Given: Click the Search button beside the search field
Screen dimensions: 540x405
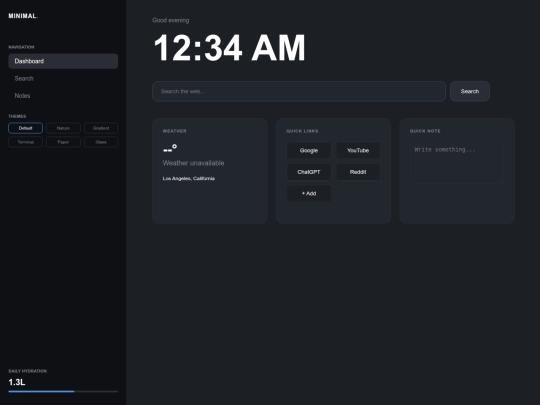Looking at the screenshot, I should (470, 91).
